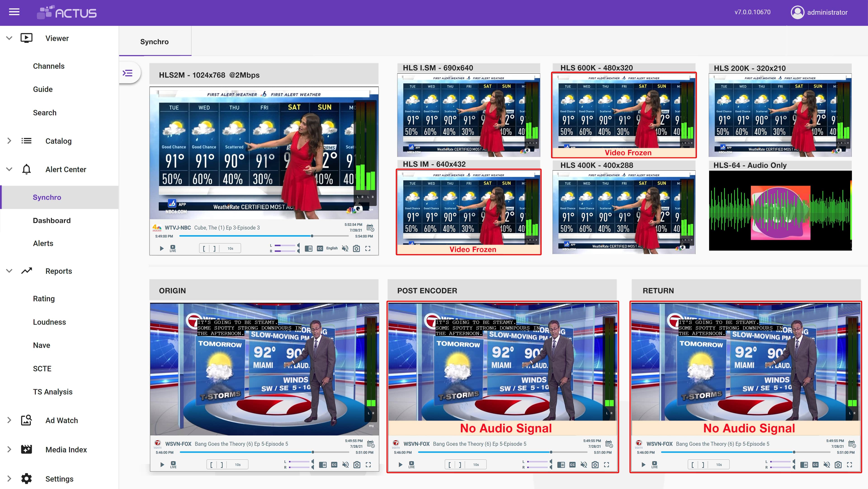Viewport: 868px width, 489px height.
Task: Toggle the side panel collapse arrow button
Action: coord(128,73)
